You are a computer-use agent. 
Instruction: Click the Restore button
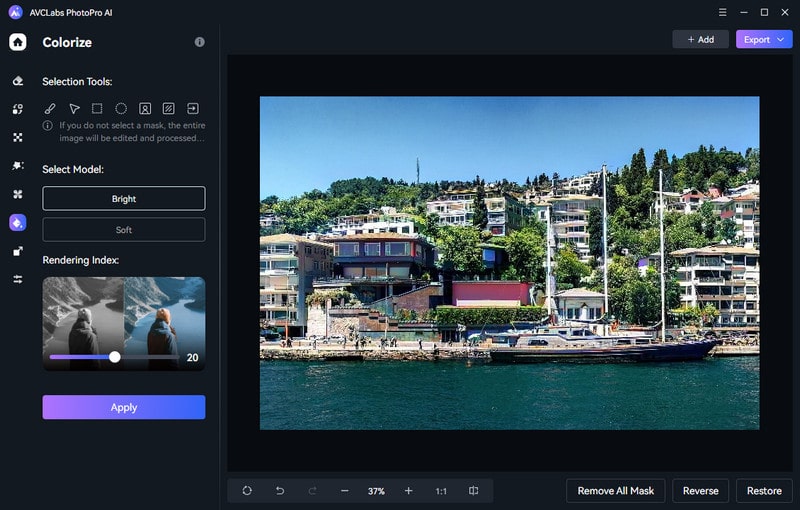pyautogui.click(x=764, y=491)
